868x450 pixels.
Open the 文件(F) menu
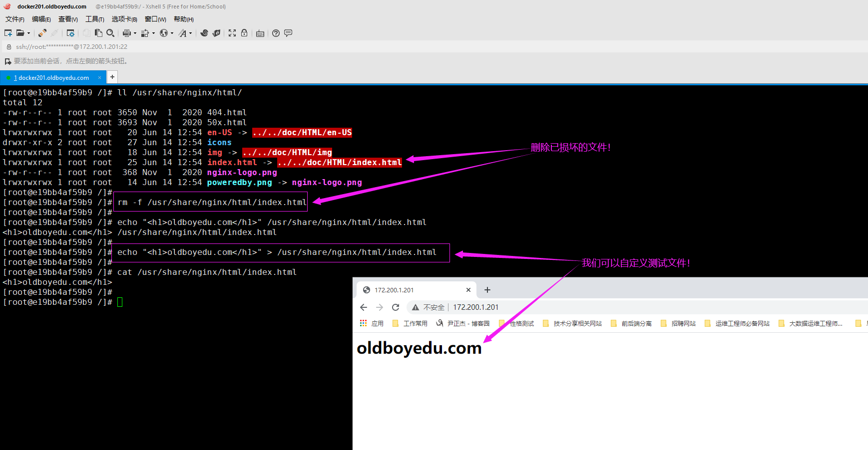pyautogui.click(x=15, y=19)
